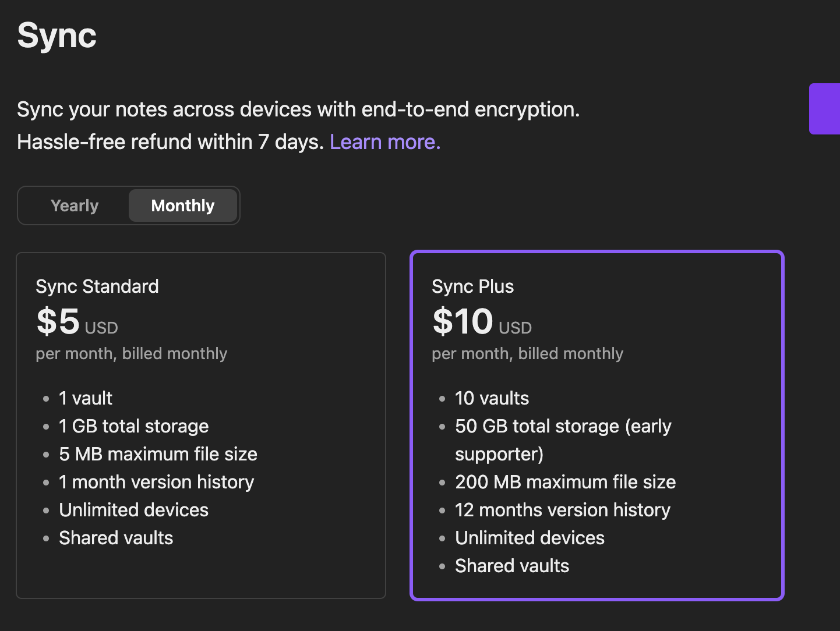Click the $10 USD price
The height and width of the screenshot is (631, 840).
(x=482, y=322)
